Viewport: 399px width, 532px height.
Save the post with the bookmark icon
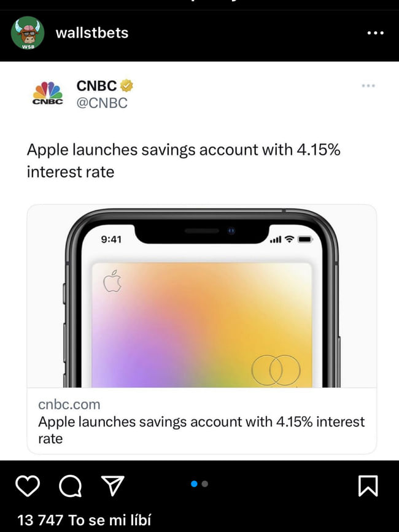(368, 486)
